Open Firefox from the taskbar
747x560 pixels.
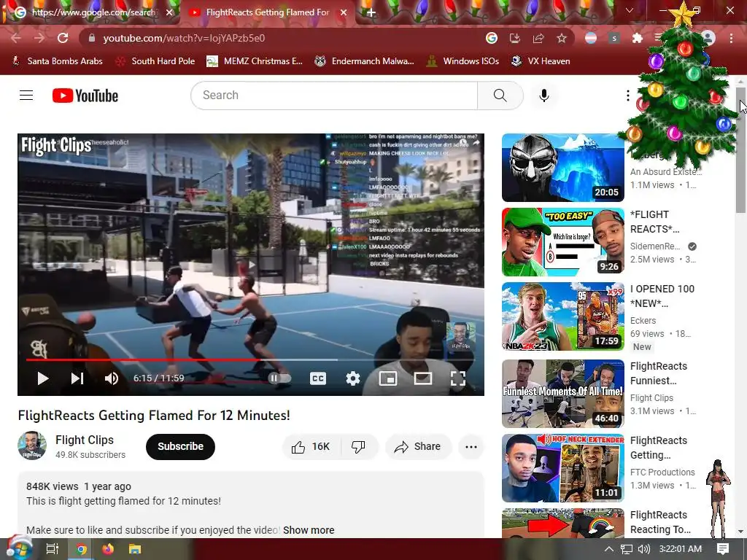[108, 549]
